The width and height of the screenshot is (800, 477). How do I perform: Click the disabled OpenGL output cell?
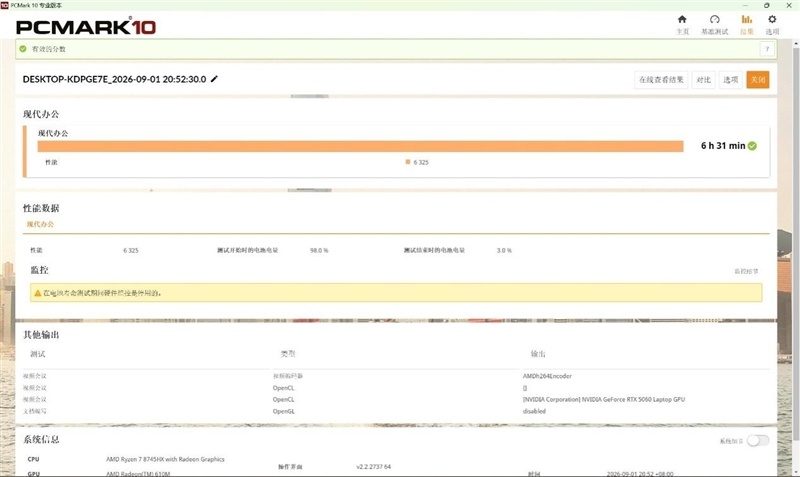pyautogui.click(x=534, y=411)
